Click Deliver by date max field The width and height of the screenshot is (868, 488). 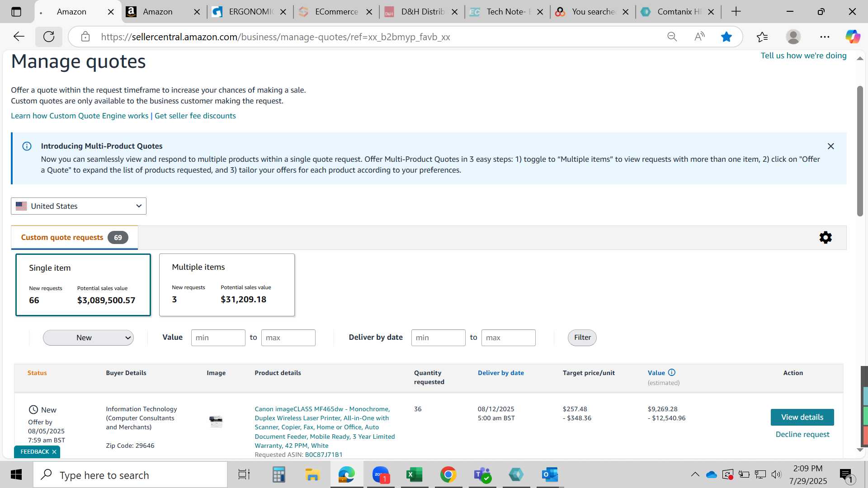pos(508,338)
